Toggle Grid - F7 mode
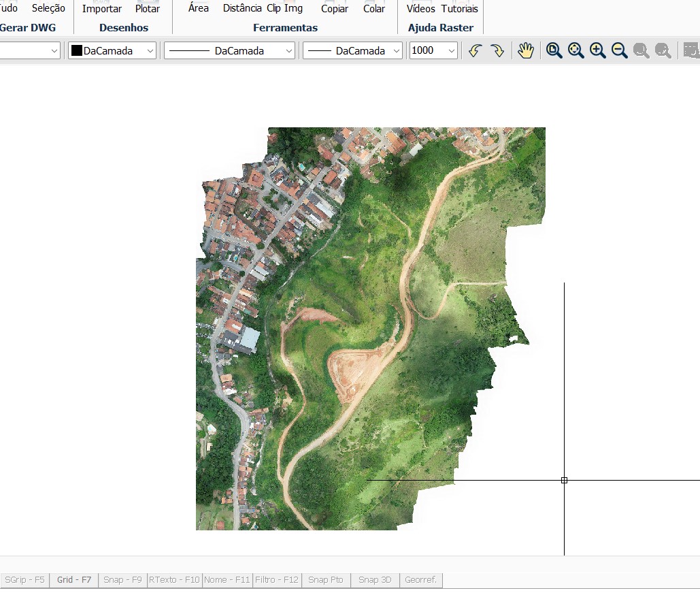 (x=73, y=579)
